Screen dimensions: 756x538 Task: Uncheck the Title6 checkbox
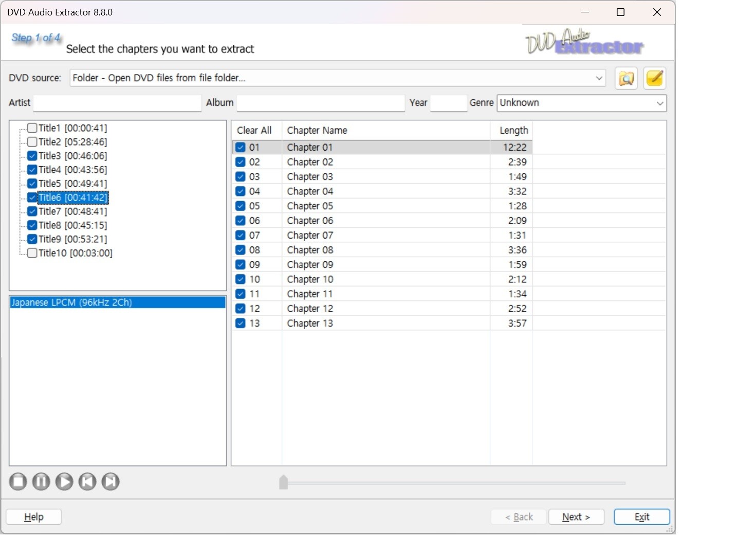(32, 198)
